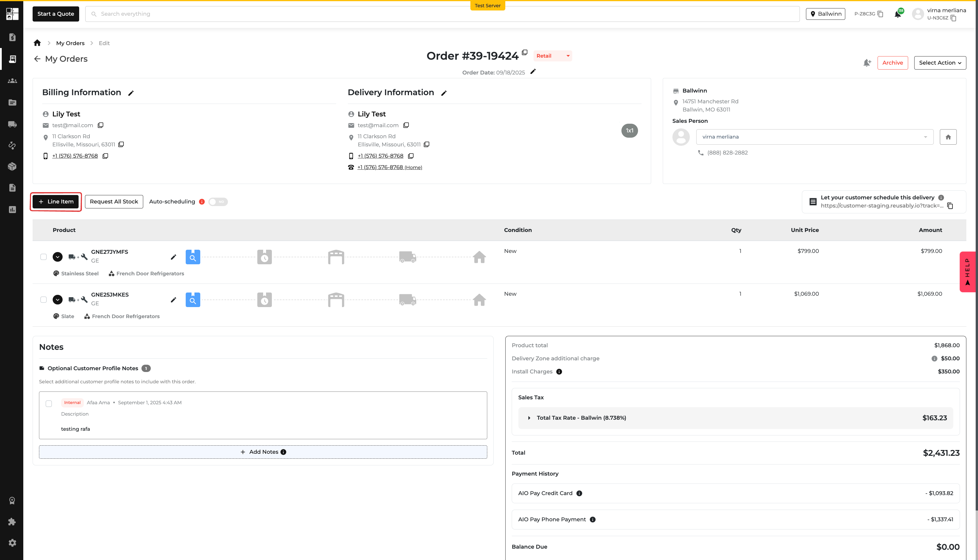Copy the user ID U-N3C6Z
This screenshot has height=560, width=978.
pyautogui.click(x=953, y=18)
